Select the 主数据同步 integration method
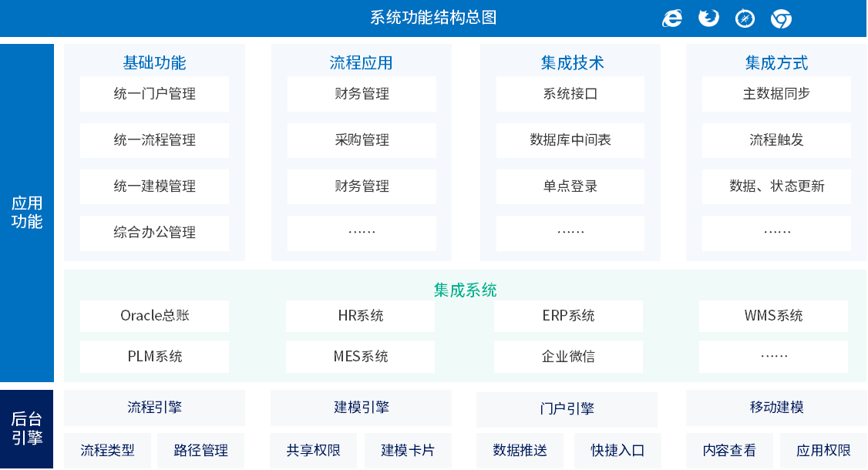This screenshot has height=470, width=868. [x=775, y=94]
